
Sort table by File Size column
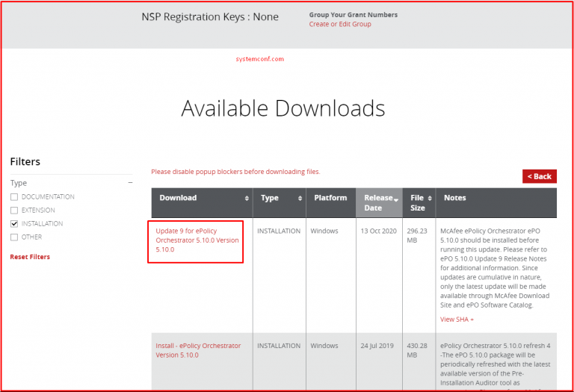tap(419, 203)
